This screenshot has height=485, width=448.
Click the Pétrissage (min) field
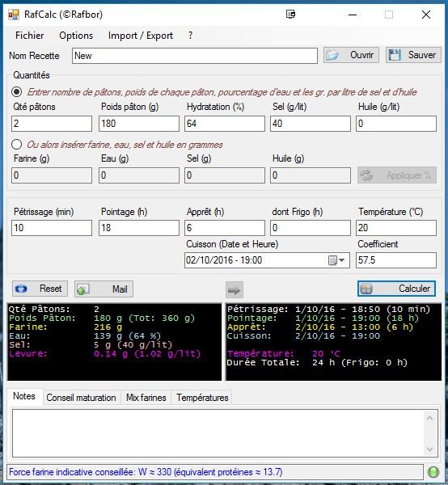pos(52,228)
